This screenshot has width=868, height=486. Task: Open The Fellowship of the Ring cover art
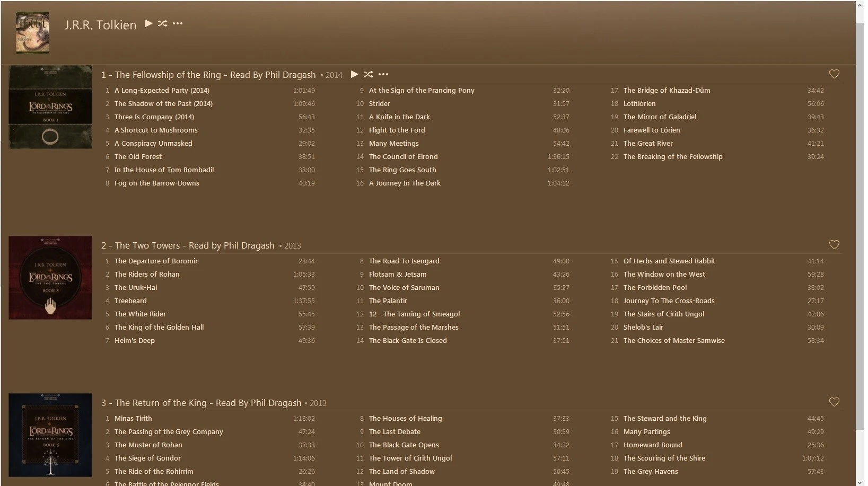tap(50, 107)
